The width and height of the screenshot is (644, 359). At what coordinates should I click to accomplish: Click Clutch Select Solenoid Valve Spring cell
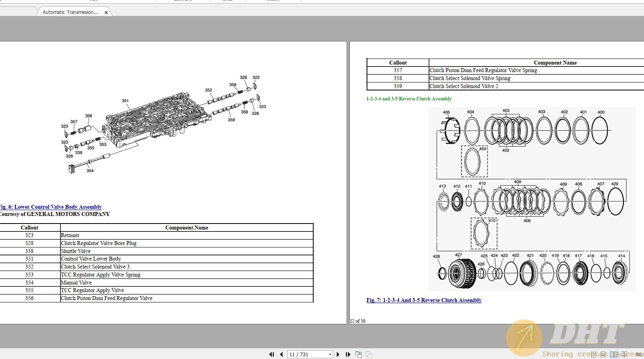(536, 78)
